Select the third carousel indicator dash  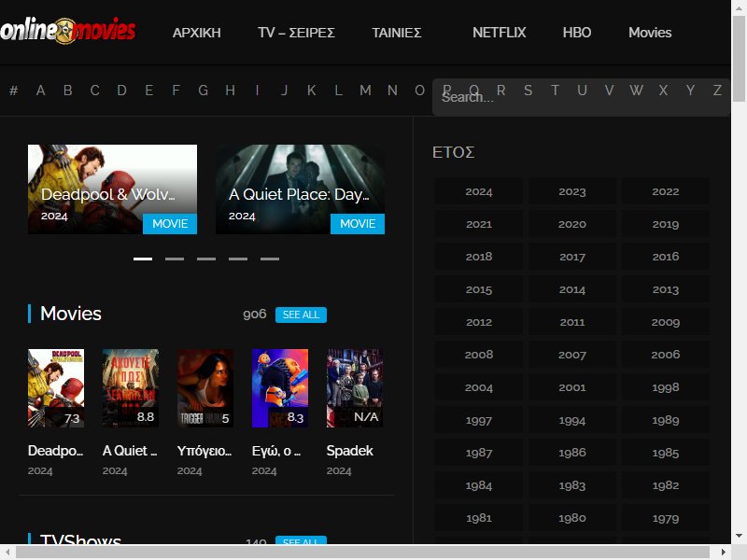[x=206, y=259]
